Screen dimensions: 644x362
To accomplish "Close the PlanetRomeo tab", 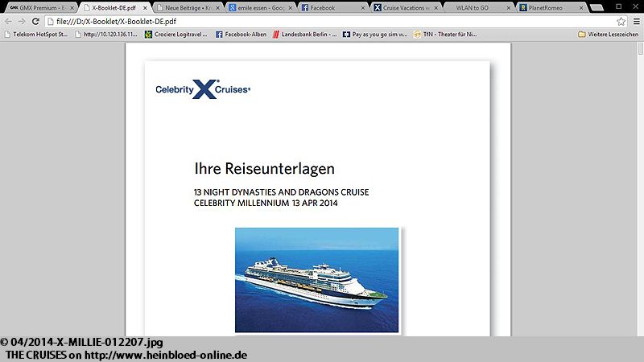I will (x=581, y=8).
